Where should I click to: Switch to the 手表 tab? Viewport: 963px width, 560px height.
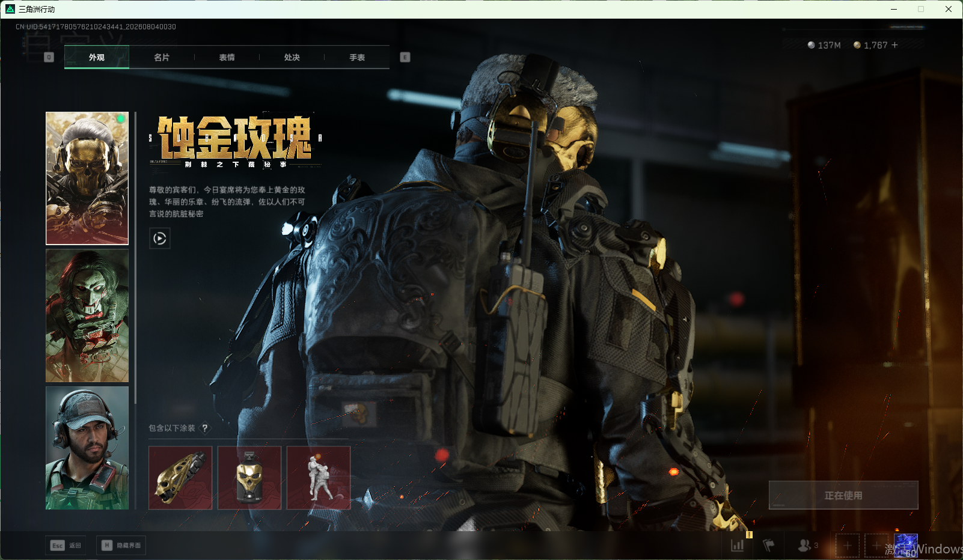pos(357,57)
